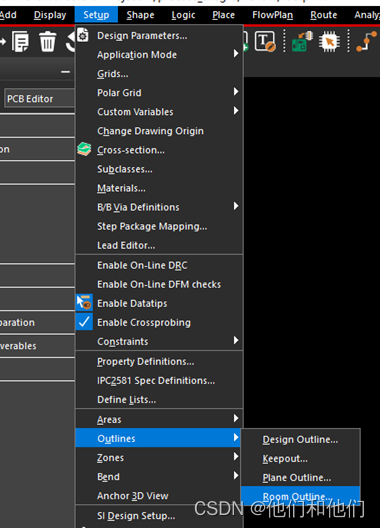Open the Shape menu

click(140, 15)
